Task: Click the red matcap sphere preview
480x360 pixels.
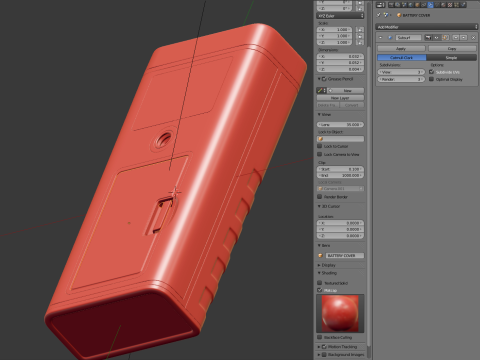Action: (x=340, y=313)
